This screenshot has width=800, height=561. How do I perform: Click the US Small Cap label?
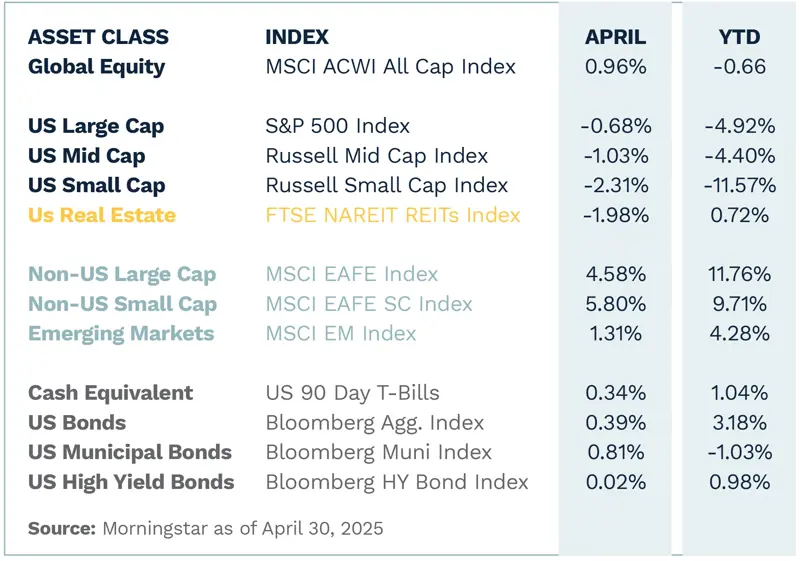pos(97,186)
